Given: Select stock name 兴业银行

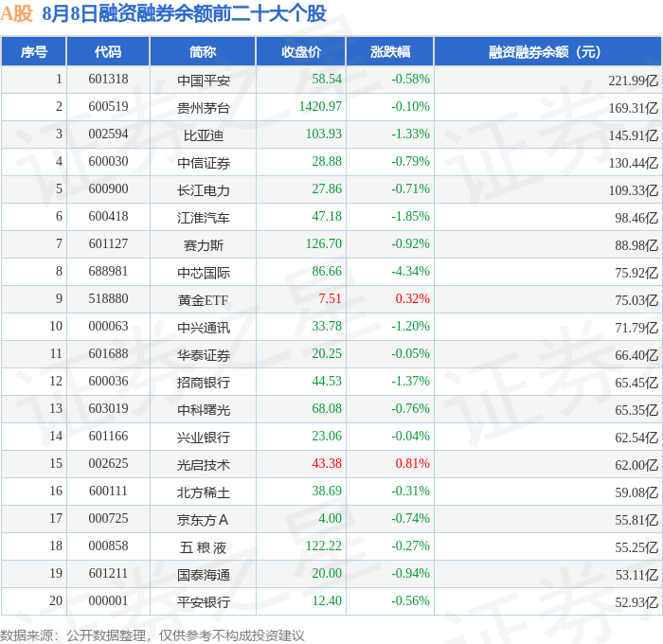Looking at the screenshot, I should (204, 438).
